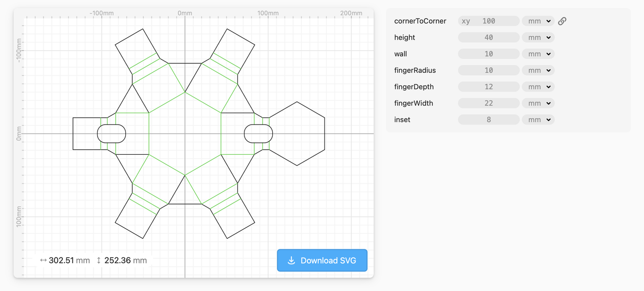Click the vertical height arrow icon
644x291 pixels.
[99, 260]
